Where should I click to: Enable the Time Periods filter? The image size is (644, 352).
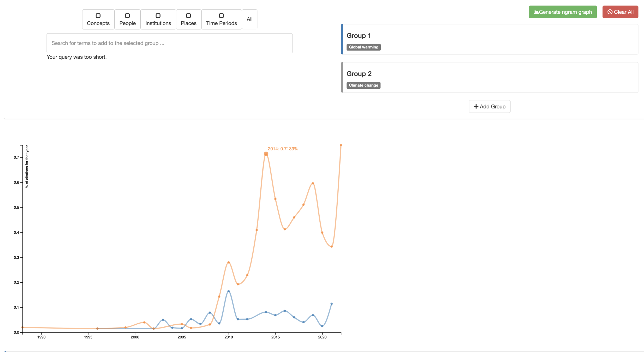221,16
